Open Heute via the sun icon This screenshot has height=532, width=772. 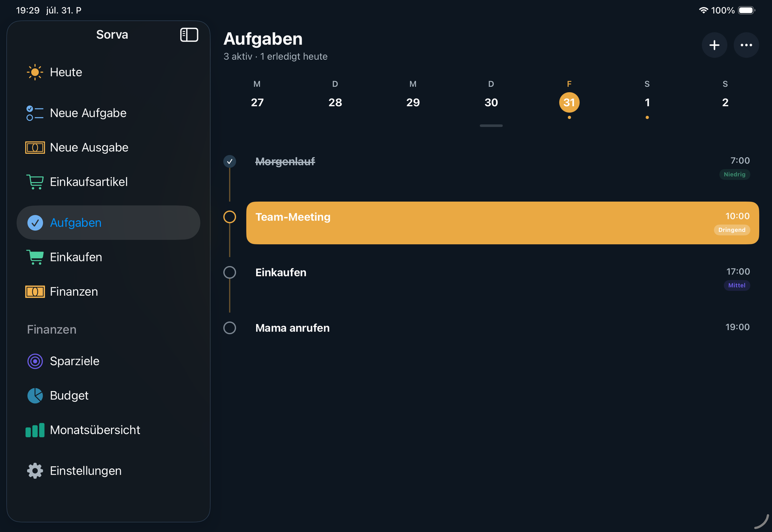35,72
